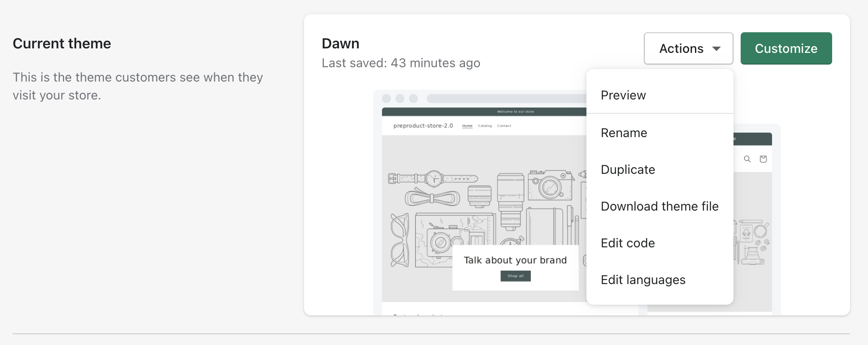Click the Shop all button in preview
Image resolution: width=868 pixels, height=345 pixels.
[x=516, y=276]
